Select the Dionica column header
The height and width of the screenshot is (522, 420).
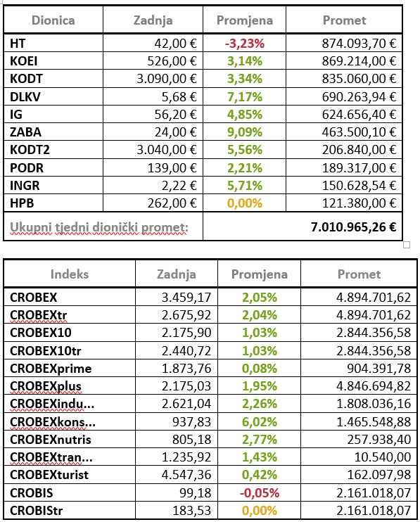[53, 20]
